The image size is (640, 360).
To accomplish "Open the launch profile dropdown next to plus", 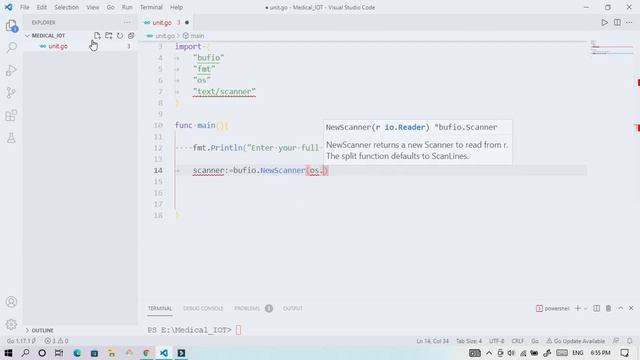I will click(x=586, y=309).
